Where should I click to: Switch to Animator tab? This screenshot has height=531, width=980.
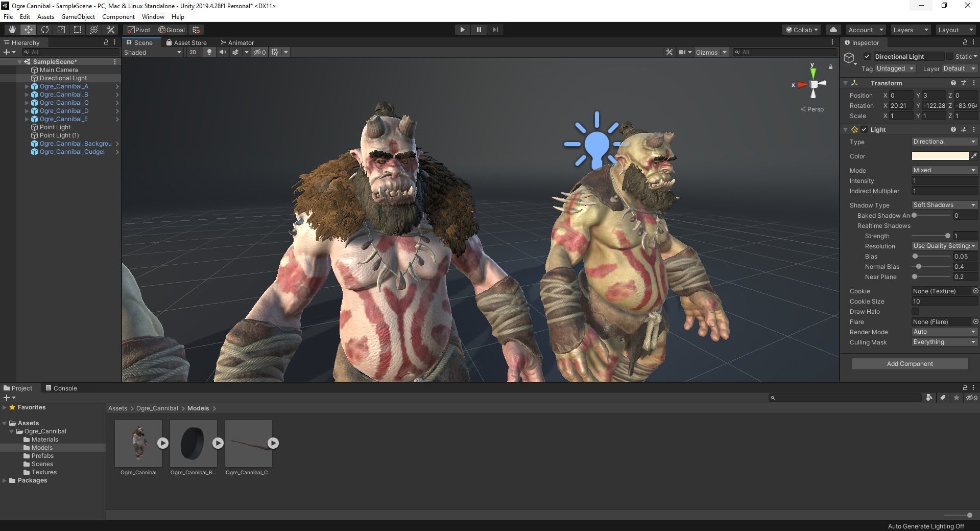click(237, 42)
